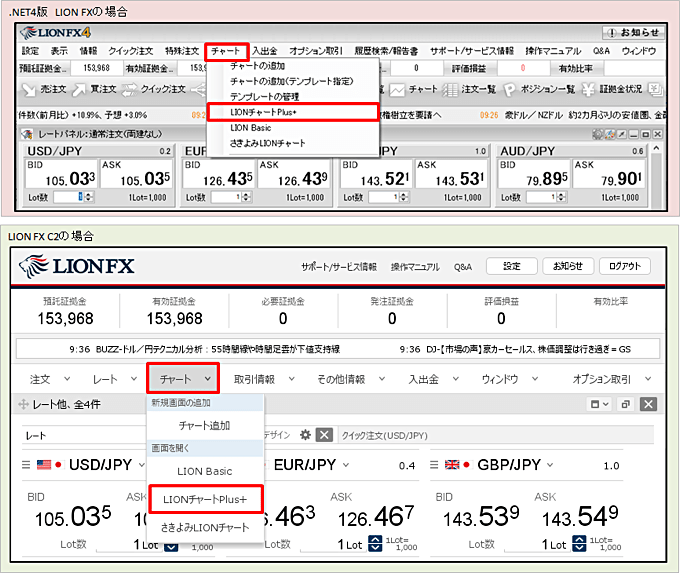Adjust the AUD/JPY Lot数 spinner arrows
Screen dimensions: 680x573
[x=561, y=197]
